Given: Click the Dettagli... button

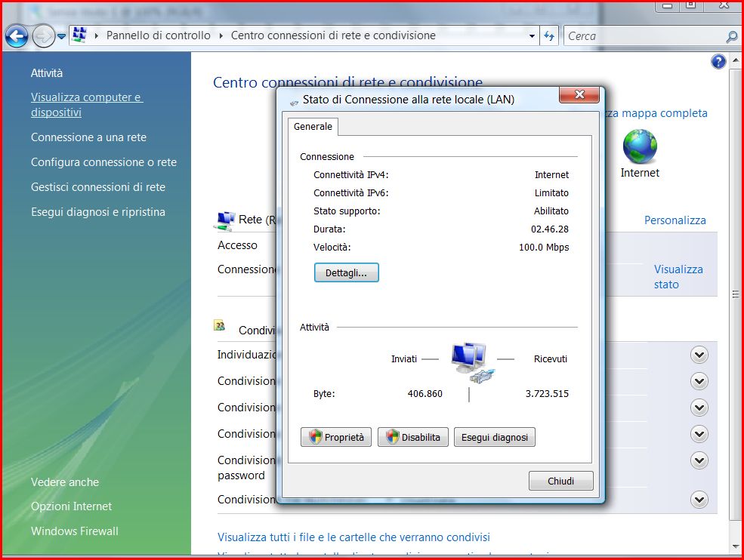Looking at the screenshot, I should (x=347, y=272).
